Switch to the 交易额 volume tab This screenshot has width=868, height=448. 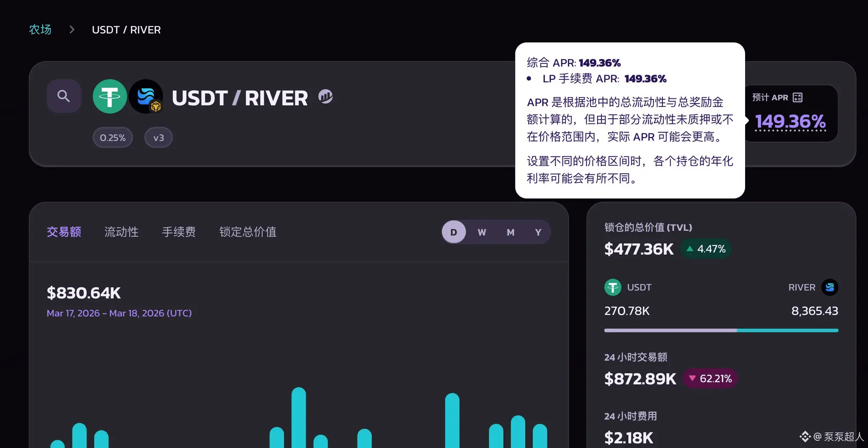tap(64, 232)
